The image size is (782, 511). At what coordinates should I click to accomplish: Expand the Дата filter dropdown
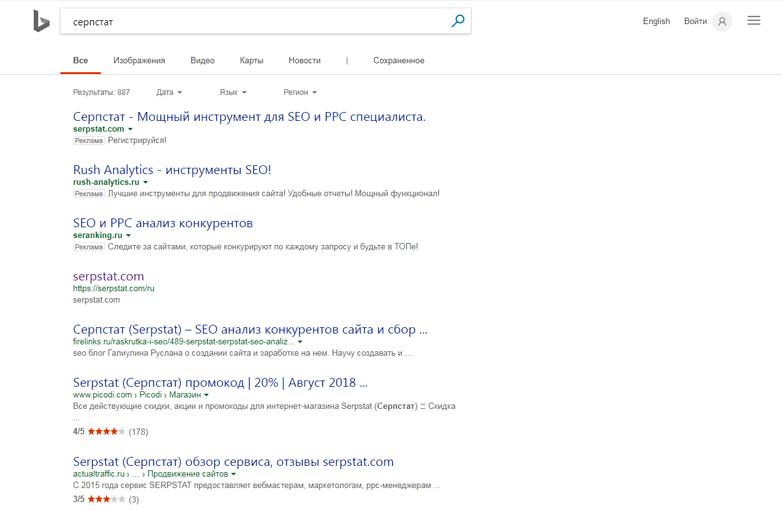(x=169, y=92)
